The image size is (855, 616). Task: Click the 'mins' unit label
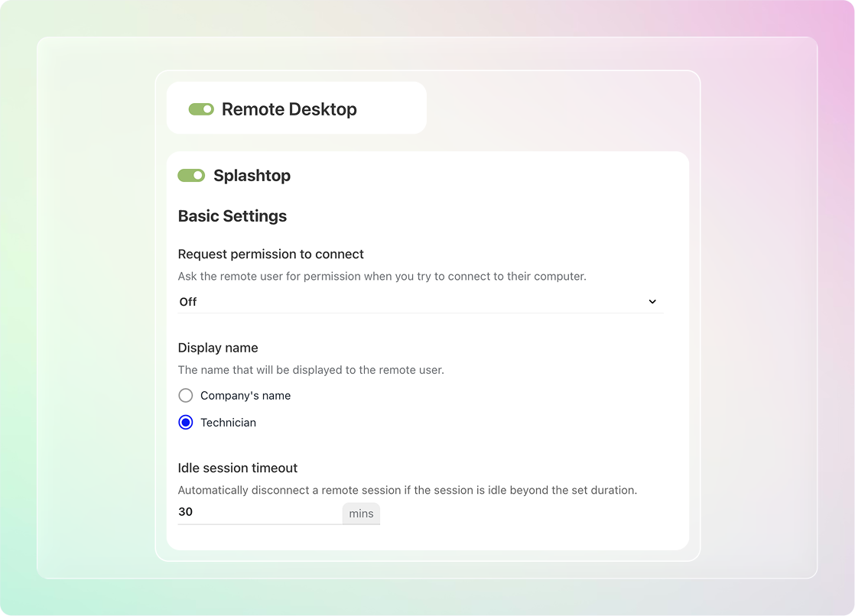point(361,514)
